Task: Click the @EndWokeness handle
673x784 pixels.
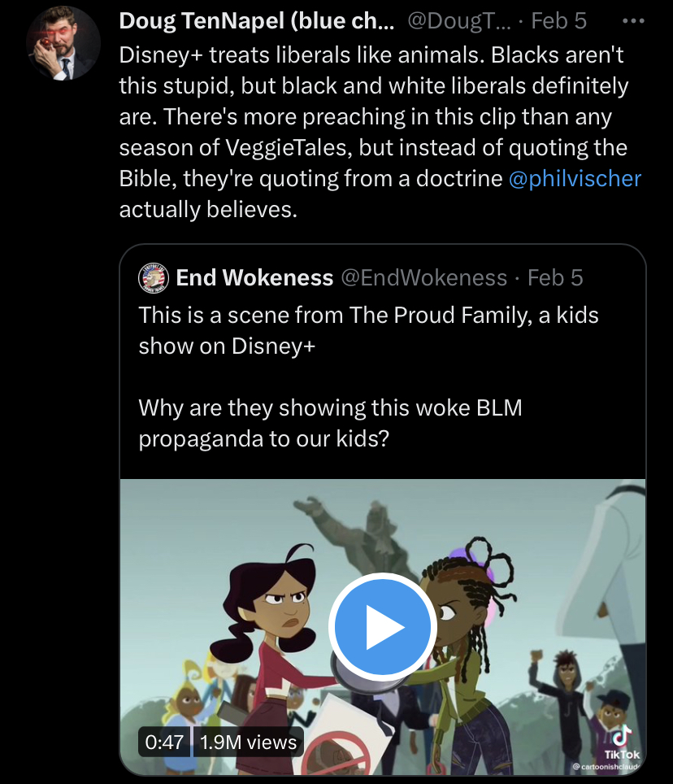Action: pyautogui.click(x=423, y=277)
